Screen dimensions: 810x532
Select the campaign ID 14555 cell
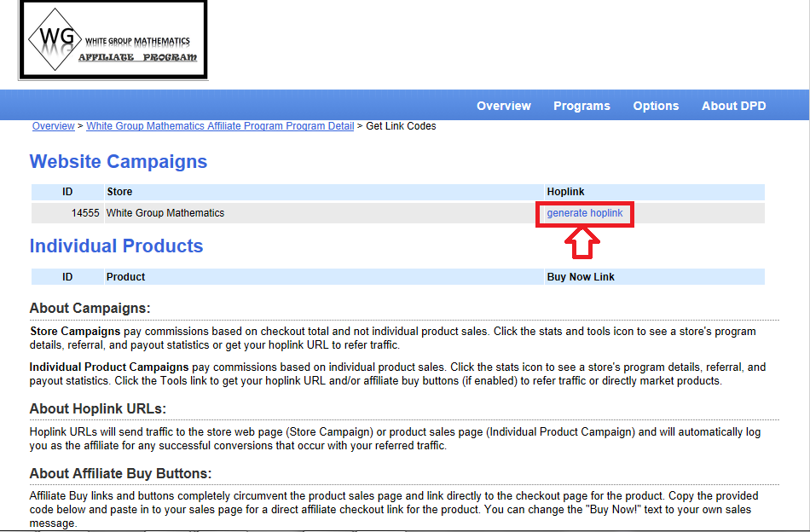pyautogui.click(x=67, y=213)
